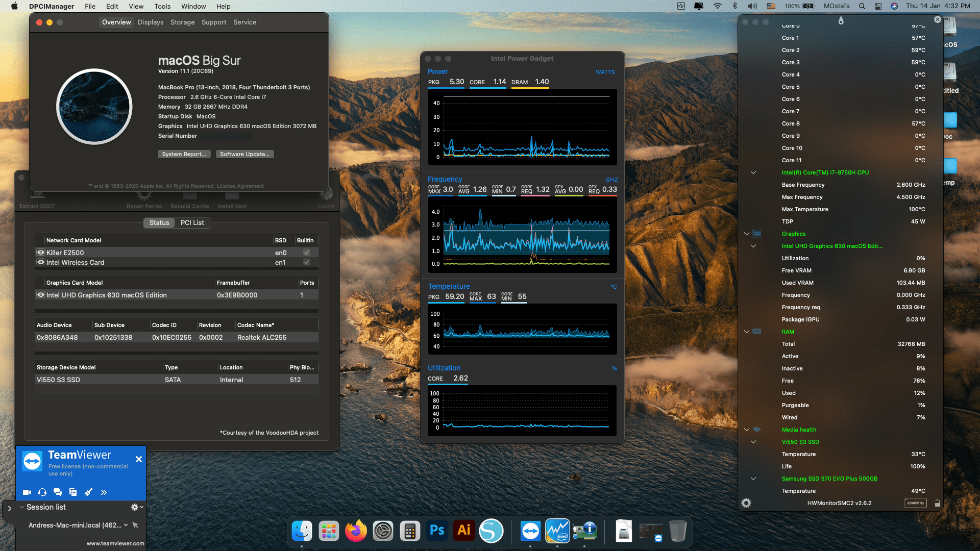Screen dimensions: 980x551
Task: Click Software Update button
Action: pos(244,154)
